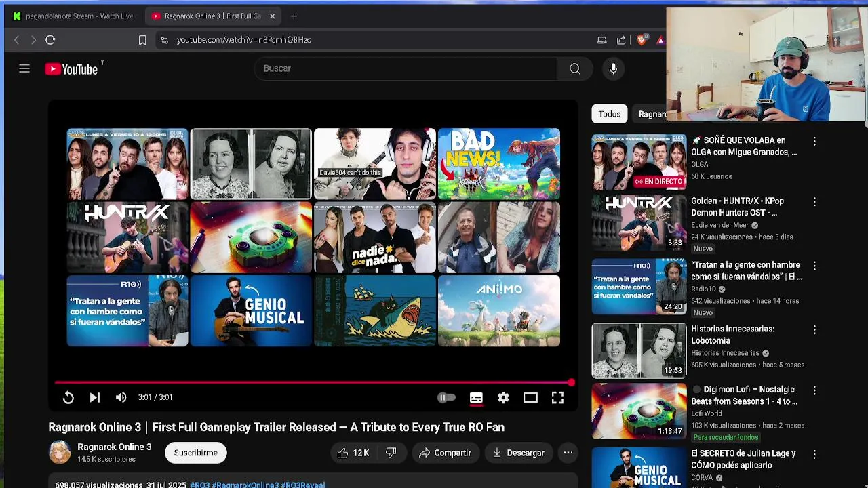This screenshot has height=488, width=868.
Task: Click the BAD NEWS endscreen thumbnail
Action: (x=499, y=163)
